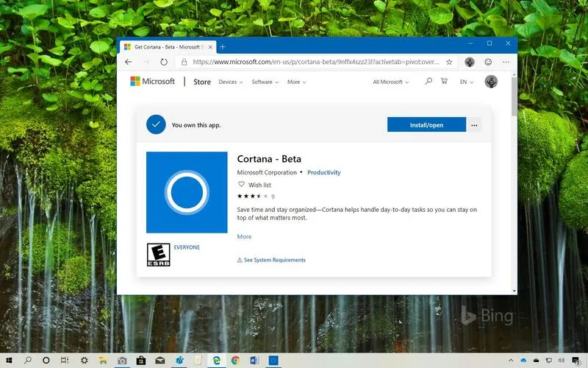Click the Microsoft logo in the site header
This screenshot has width=588, height=368.
click(152, 81)
